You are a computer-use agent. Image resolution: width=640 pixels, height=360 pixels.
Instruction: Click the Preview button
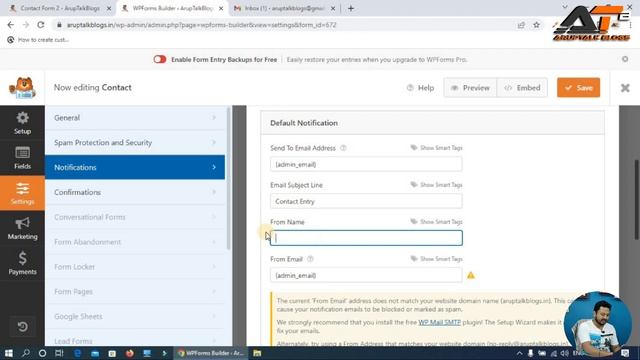[470, 88]
